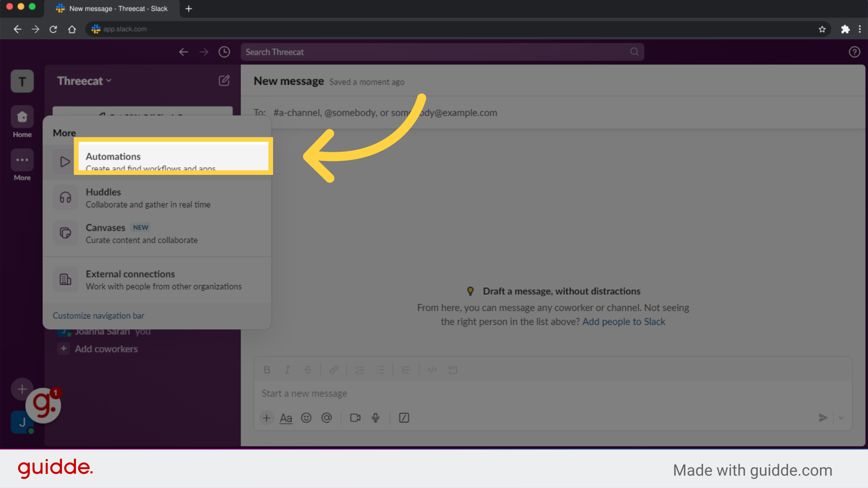The height and width of the screenshot is (488, 868).
Task: Click the app.slack.com address bar
Action: pyautogui.click(x=458, y=29)
